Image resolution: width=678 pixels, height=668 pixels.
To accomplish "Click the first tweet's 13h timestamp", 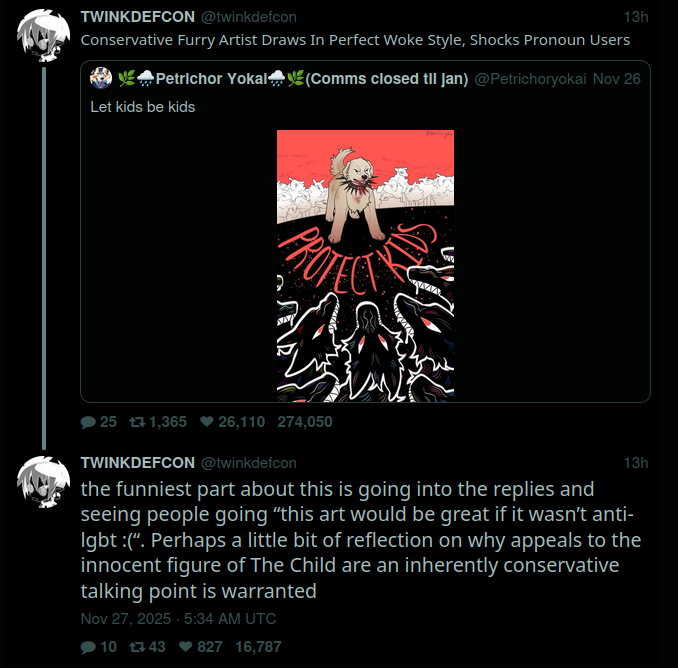I will click(636, 17).
